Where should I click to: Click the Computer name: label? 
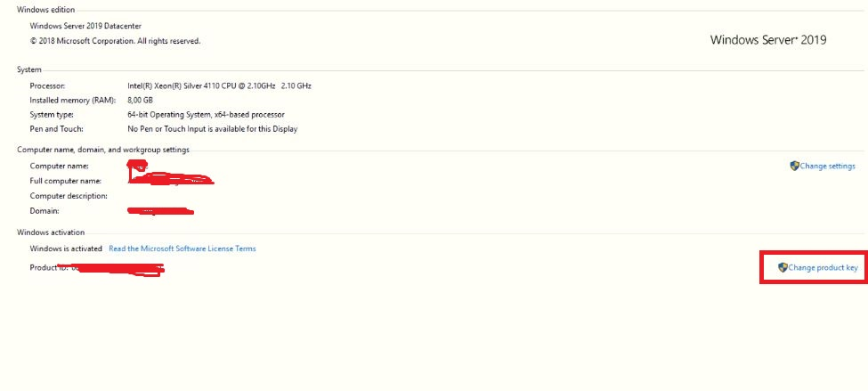pyautogui.click(x=60, y=167)
